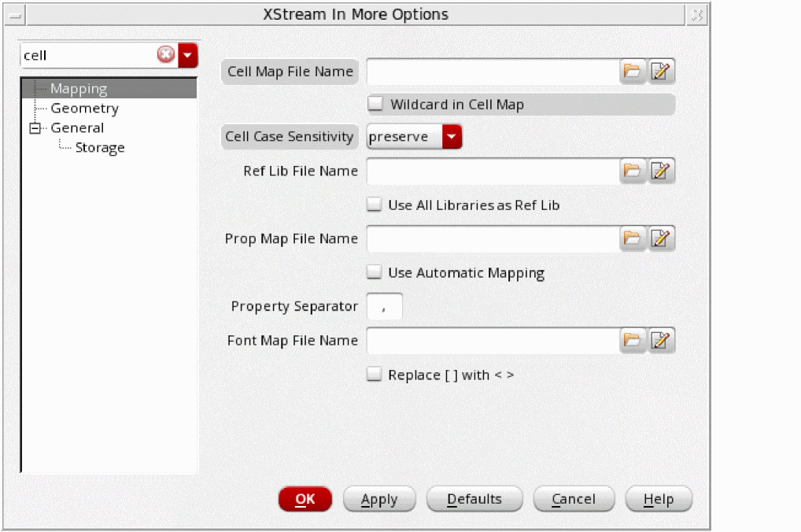The width and height of the screenshot is (801, 532).
Task: Edit Prop Map File with pencil icon
Action: pyautogui.click(x=660, y=238)
